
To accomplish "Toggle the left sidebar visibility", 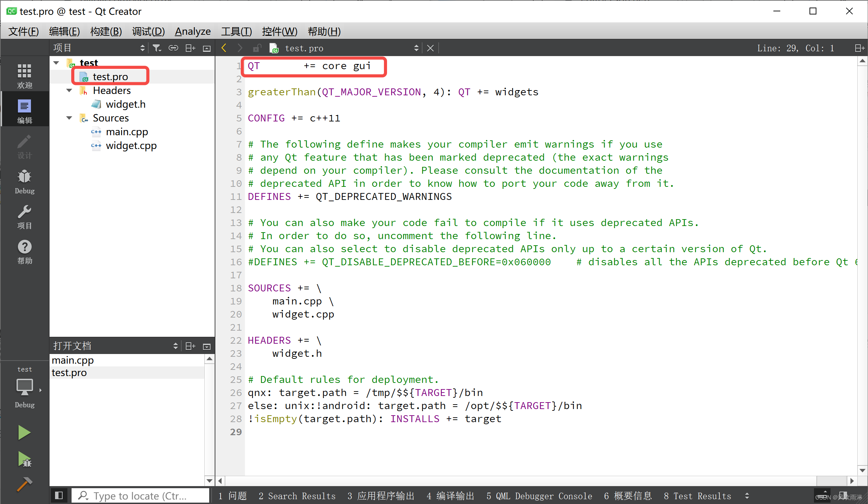I will pyautogui.click(x=59, y=495).
